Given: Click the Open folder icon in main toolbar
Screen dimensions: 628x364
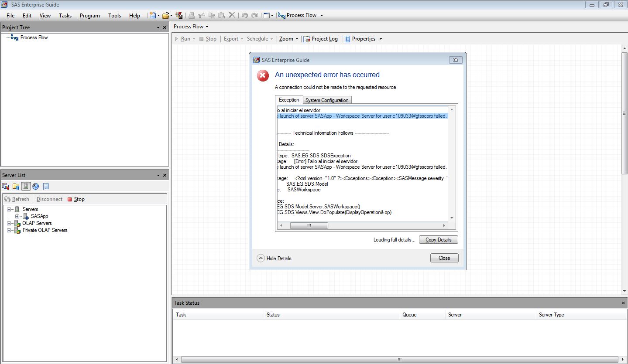Looking at the screenshot, I should coord(165,15).
